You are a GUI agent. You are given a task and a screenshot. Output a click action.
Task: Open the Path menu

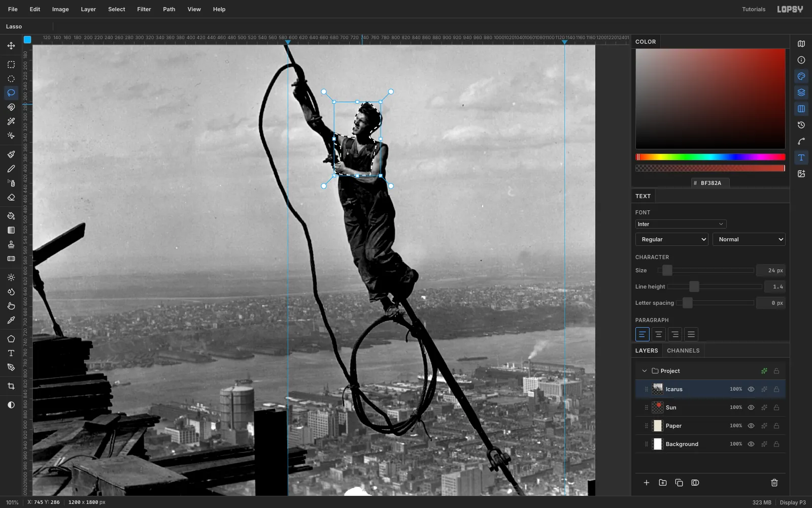[x=169, y=9]
